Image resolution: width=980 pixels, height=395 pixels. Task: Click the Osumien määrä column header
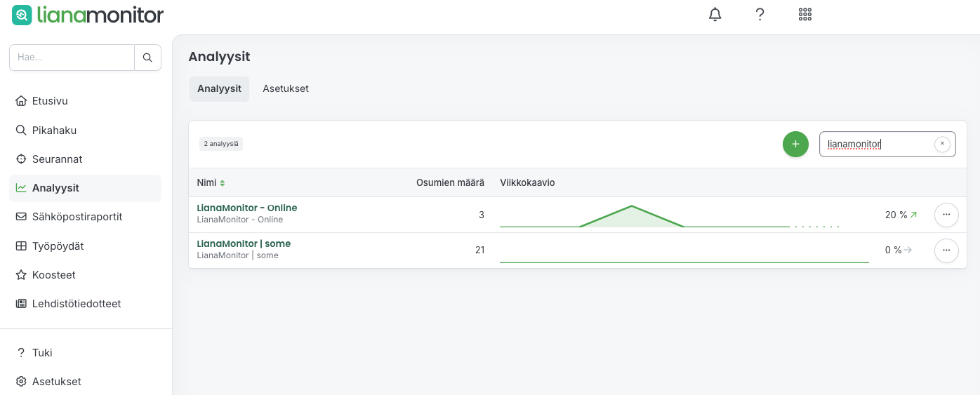pyautogui.click(x=450, y=183)
